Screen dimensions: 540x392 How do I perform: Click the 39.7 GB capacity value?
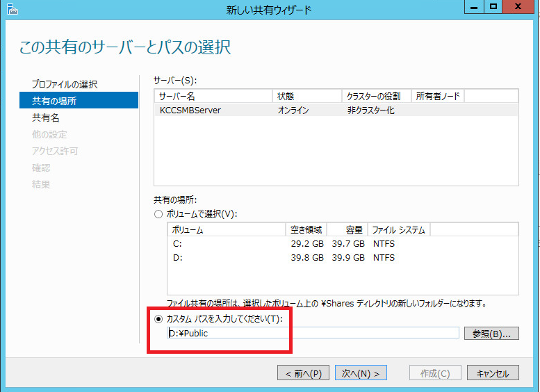tap(348, 243)
